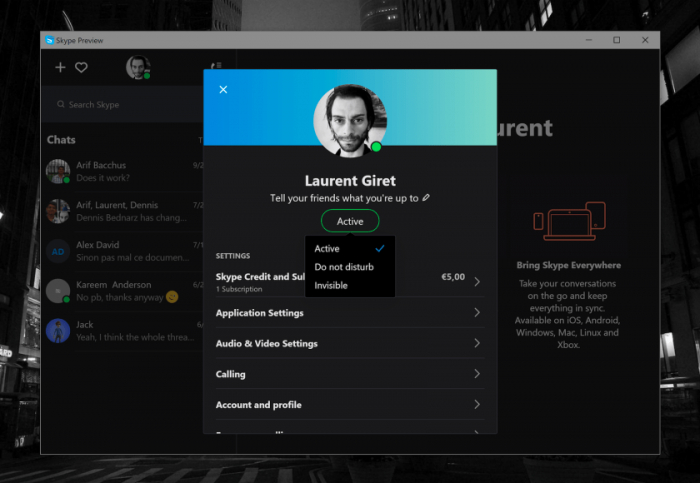Click Jack's avatar image

(x=58, y=331)
